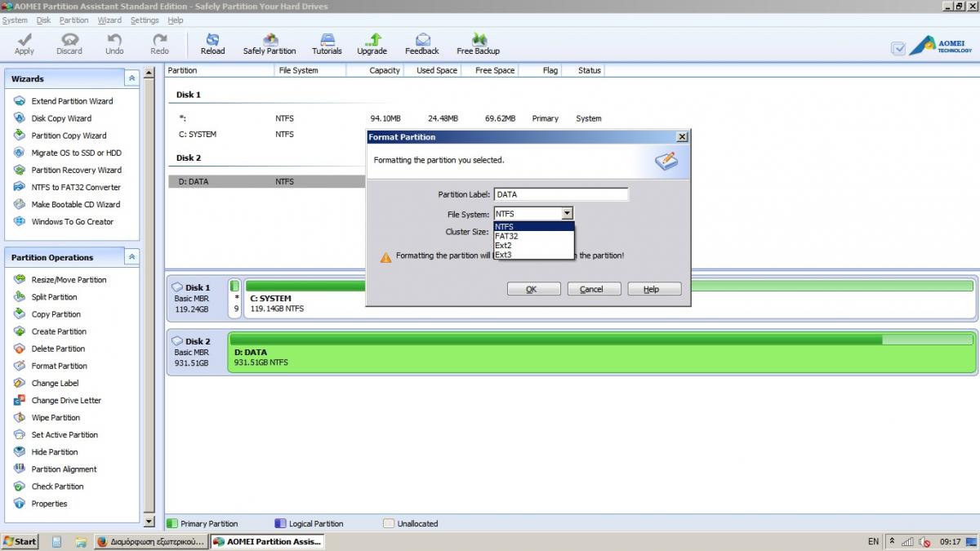Open the Help menu
The width and height of the screenshot is (980, 551).
click(x=176, y=20)
